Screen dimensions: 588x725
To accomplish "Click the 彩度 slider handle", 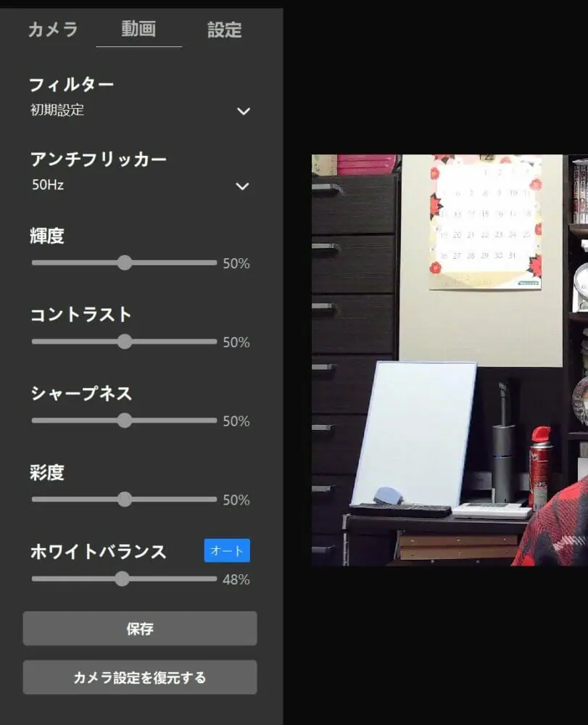I will [x=125, y=500].
